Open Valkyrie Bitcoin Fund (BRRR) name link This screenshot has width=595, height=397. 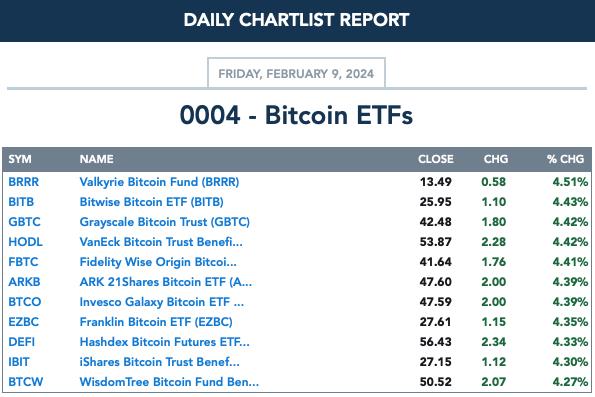159,182
